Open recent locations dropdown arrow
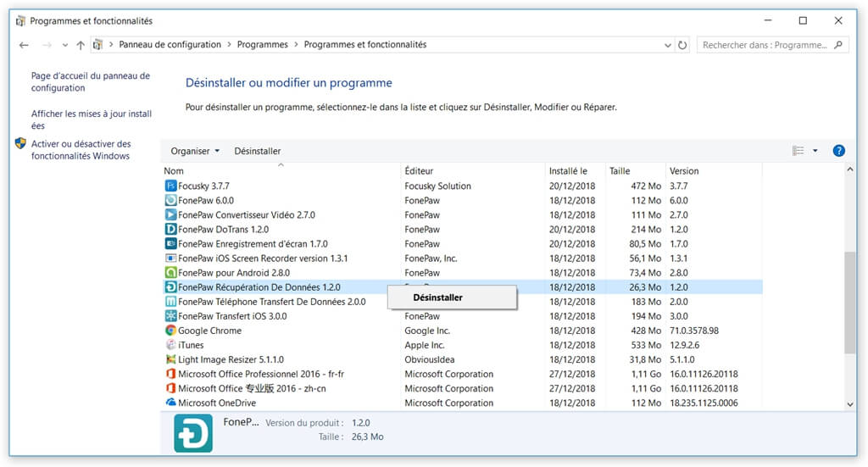 click(x=65, y=46)
